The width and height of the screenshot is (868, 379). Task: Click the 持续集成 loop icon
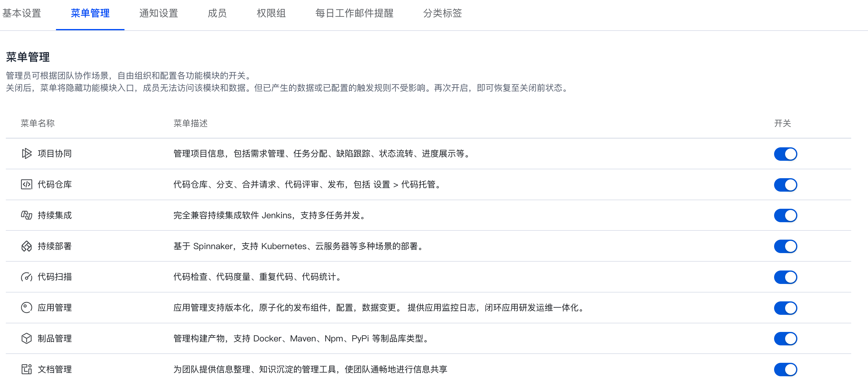(26, 215)
